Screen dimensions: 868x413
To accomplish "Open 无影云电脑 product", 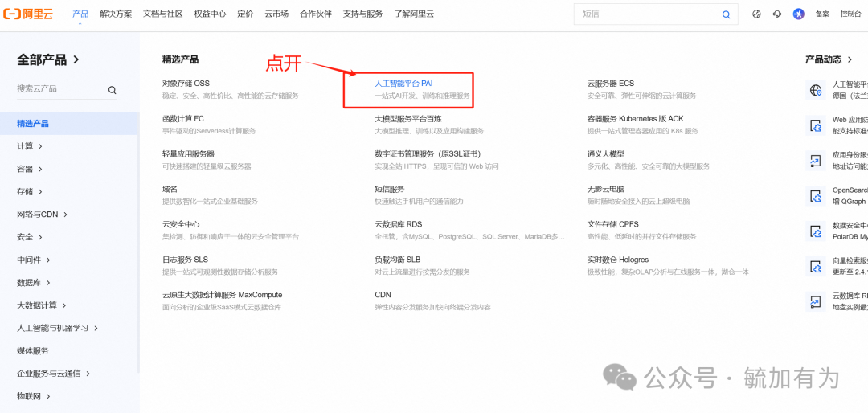I will pos(606,190).
